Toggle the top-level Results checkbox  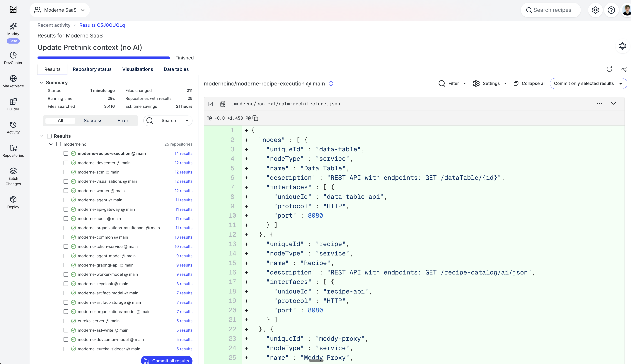click(x=50, y=136)
